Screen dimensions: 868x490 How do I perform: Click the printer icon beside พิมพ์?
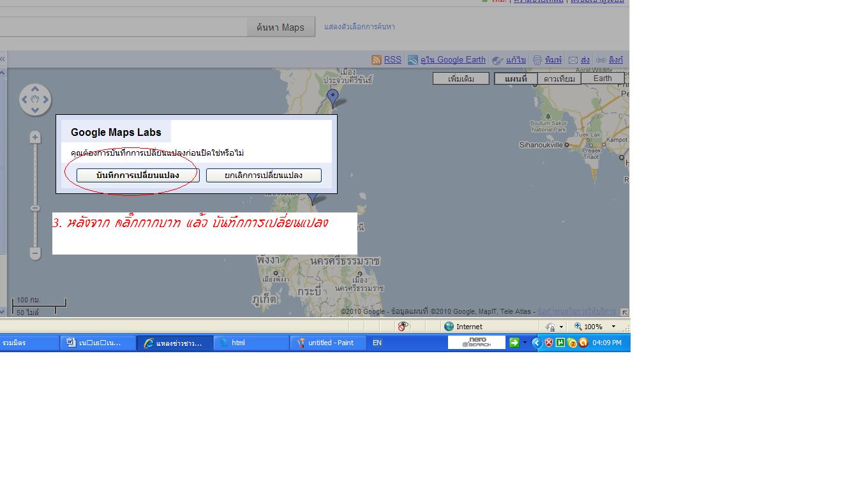click(x=537, y=60)
